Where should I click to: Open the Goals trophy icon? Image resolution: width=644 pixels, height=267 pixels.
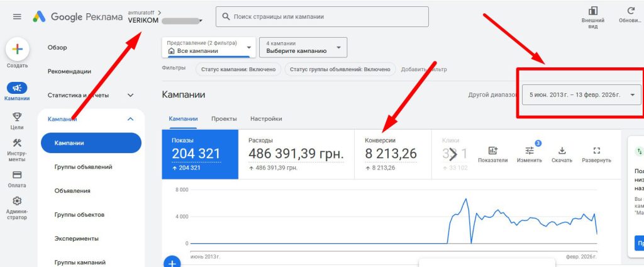(x=17, y=117)
